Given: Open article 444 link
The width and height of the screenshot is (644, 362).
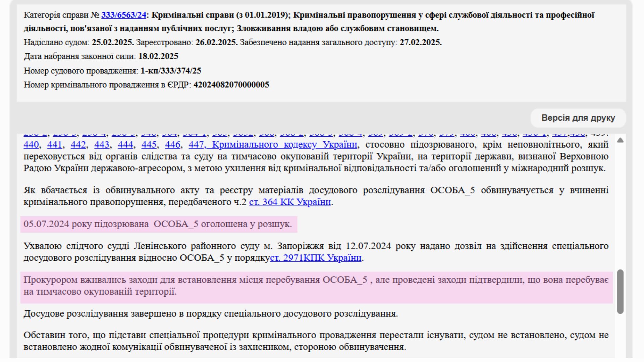Looking at the screenshot, I should click(x=125, y=145).
